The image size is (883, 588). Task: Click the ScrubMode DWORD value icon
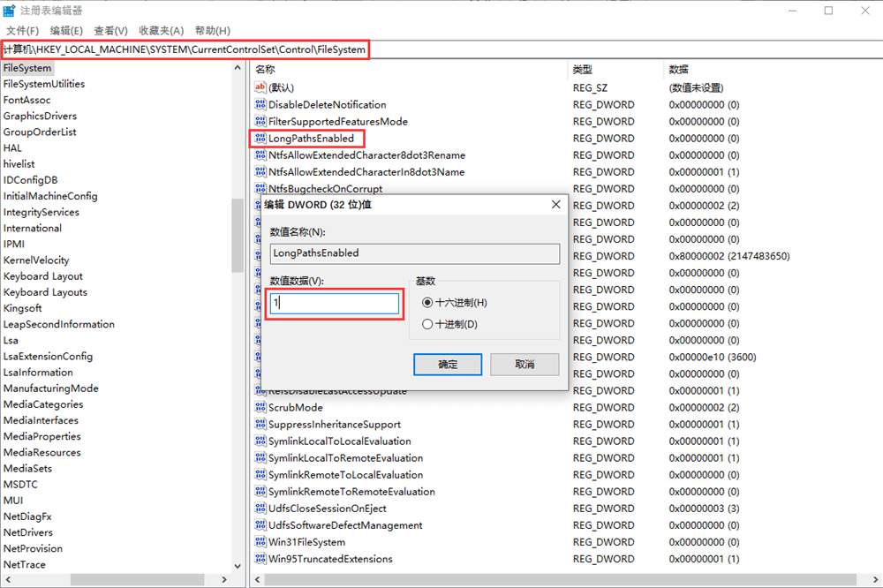point(260,408)
